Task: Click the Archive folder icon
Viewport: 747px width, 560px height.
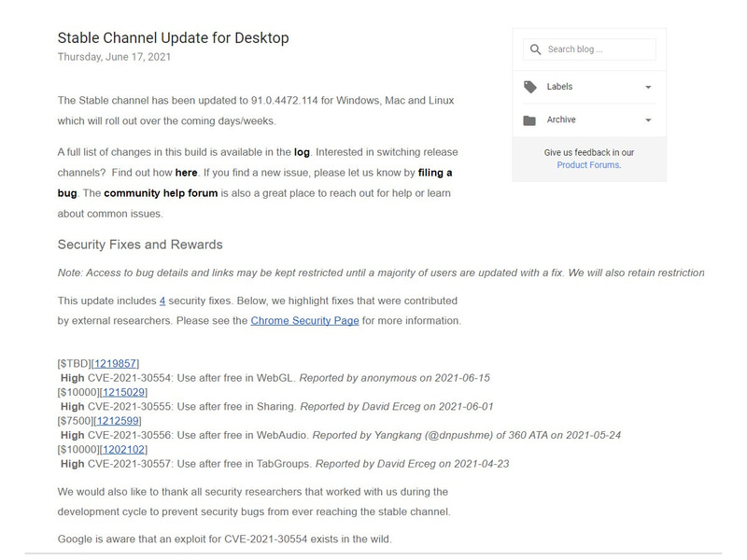Action: (x=530, y=120)
